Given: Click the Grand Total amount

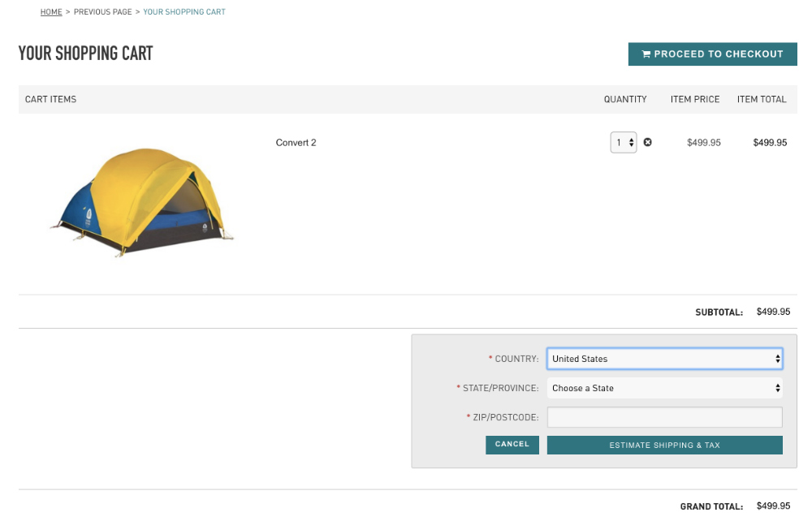Looking at the screenshot, I should click(x=773, y=506).
